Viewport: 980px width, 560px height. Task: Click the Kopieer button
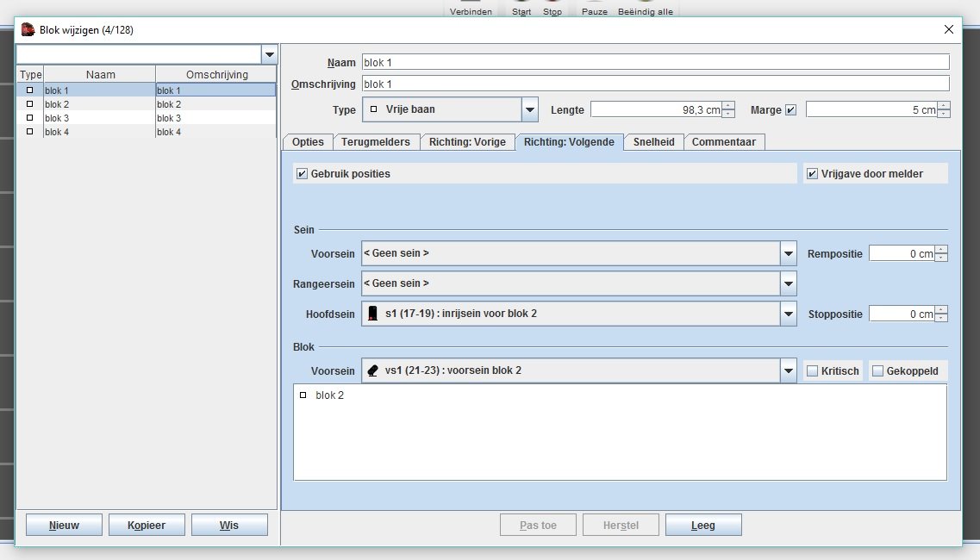tap(147, 525)
